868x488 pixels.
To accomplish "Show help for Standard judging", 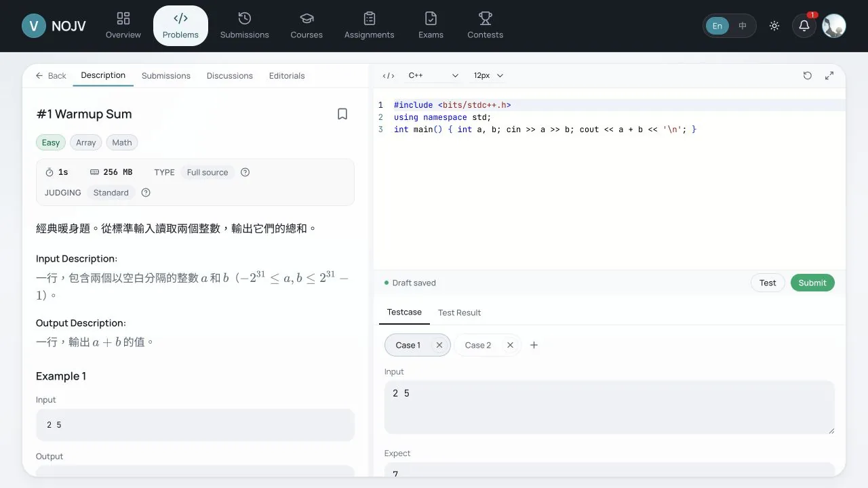I will point(146,192).
